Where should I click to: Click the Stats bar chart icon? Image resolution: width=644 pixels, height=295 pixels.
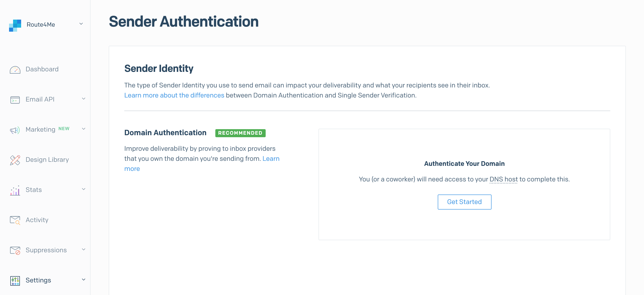coord(15,190)
